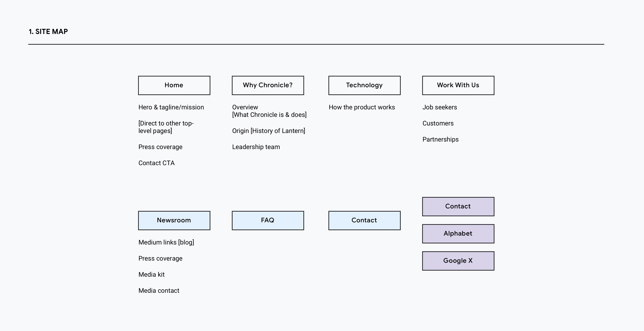Open the Technology page box
The width and height of the screenshot is (644, 331).
(x=364, y=85)
